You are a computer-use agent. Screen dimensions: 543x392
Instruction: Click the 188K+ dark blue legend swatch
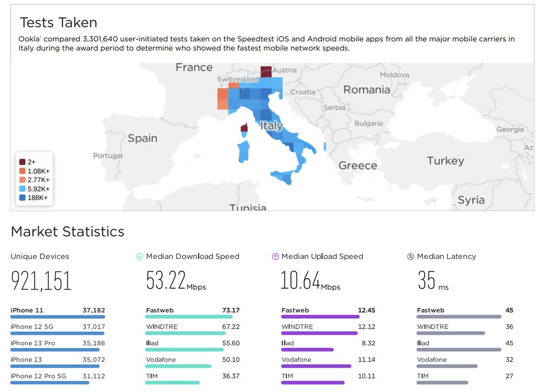click(x=22, y=198)
